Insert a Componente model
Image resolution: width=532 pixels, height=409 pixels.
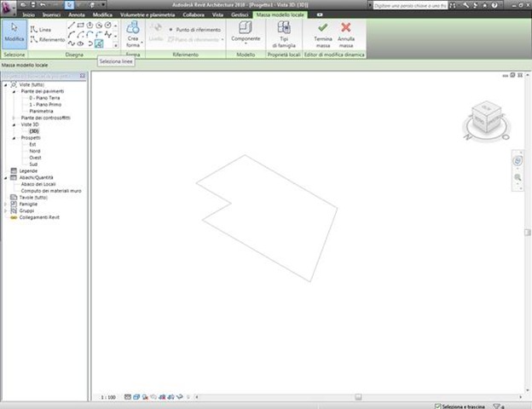(246, 32)
